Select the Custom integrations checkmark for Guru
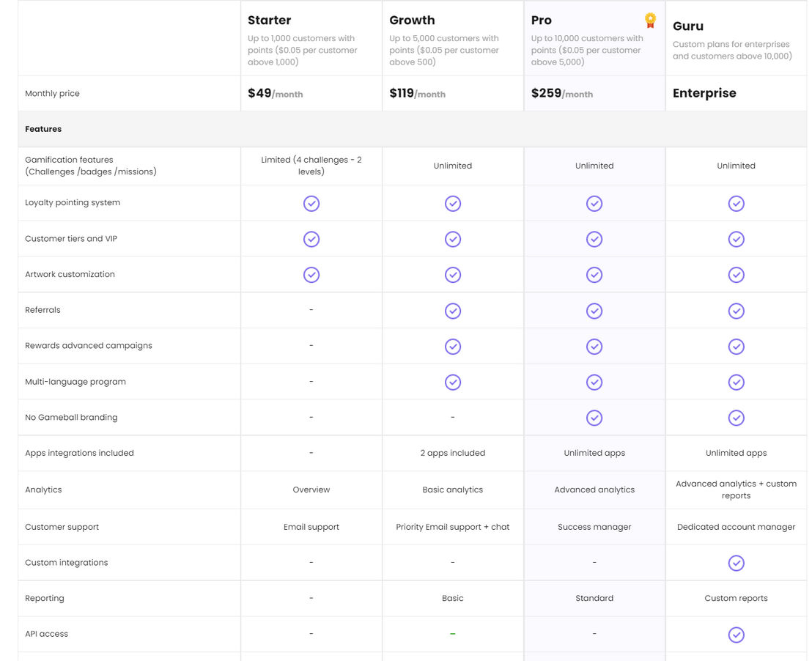Image resolution: width=812 pixels, height=661 pixels. coord(736,563)
